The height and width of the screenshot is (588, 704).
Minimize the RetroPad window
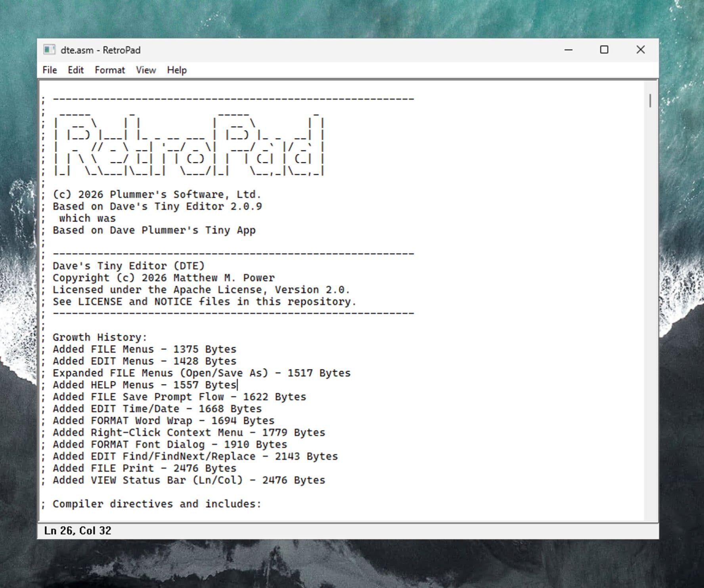[568, 50]
